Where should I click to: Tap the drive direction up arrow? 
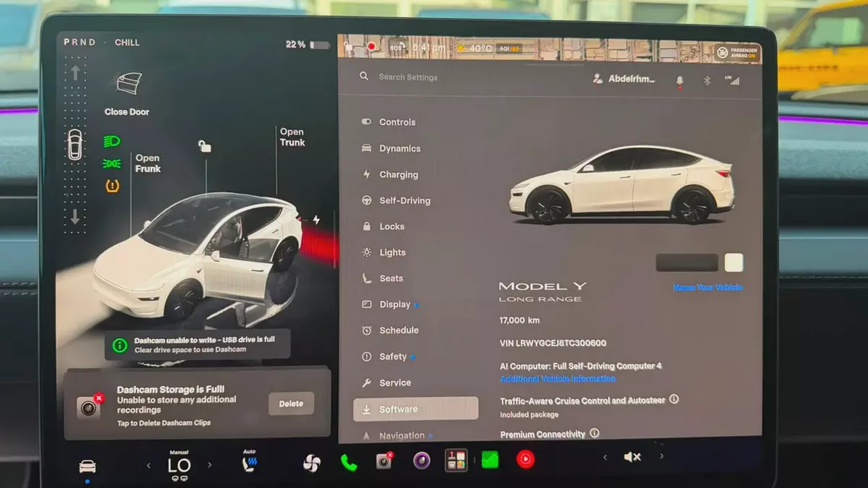click(75, 73)
